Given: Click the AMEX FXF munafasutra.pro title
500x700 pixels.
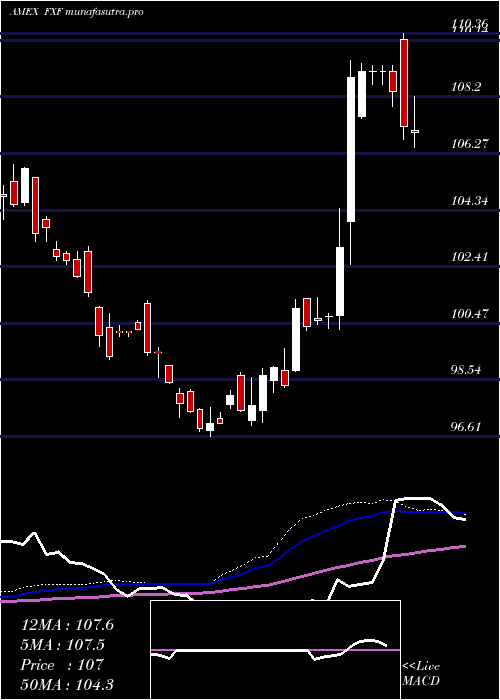Looking at the screenshot, I should 76,12.
